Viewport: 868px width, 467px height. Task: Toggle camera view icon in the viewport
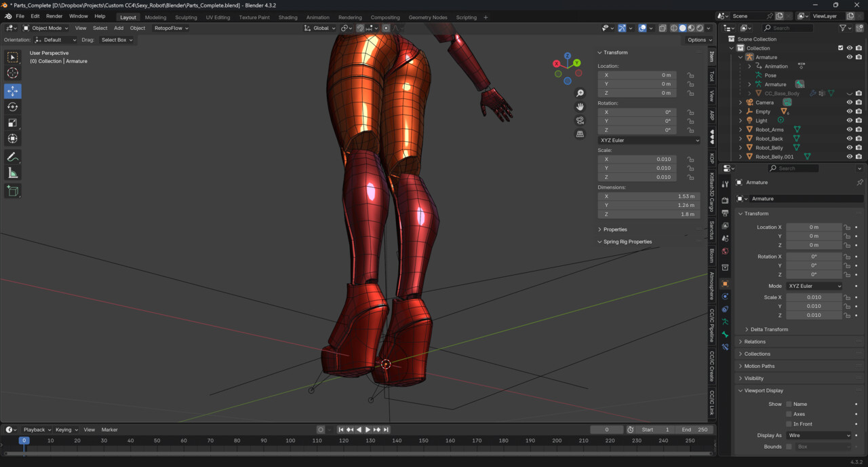(580, 120)
